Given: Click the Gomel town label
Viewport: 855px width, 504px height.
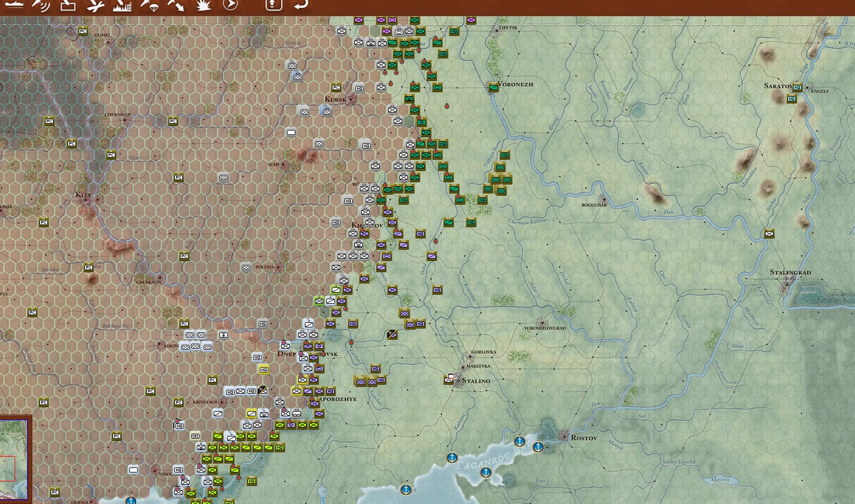Looking at the screenshot, I should (102, 35).
